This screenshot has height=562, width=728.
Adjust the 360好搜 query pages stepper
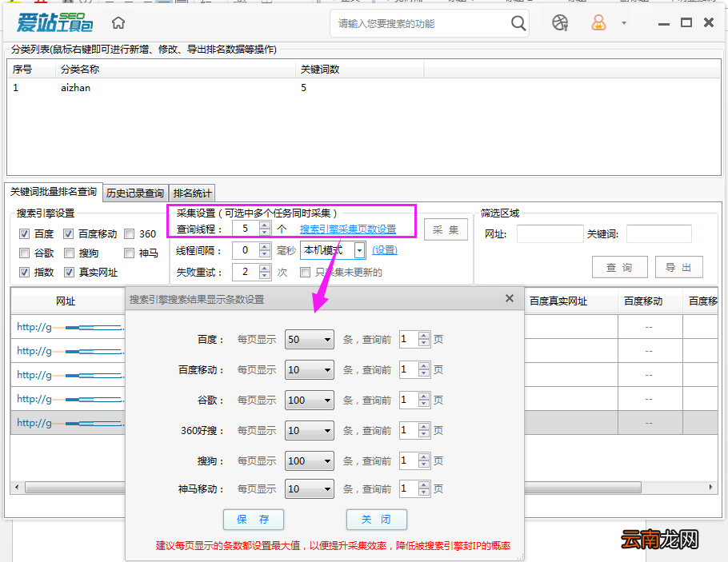click(423, 431)
